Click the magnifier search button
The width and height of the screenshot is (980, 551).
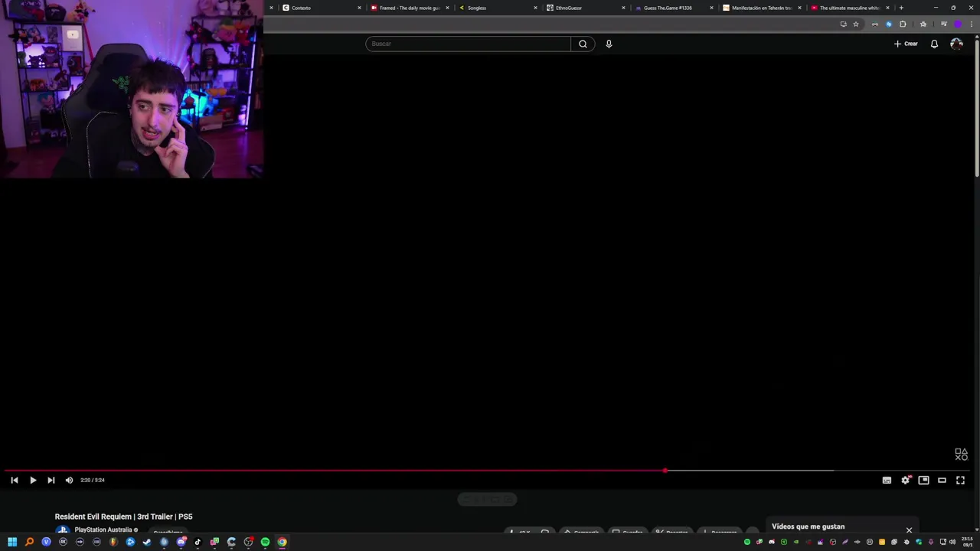tap(583, 44)
